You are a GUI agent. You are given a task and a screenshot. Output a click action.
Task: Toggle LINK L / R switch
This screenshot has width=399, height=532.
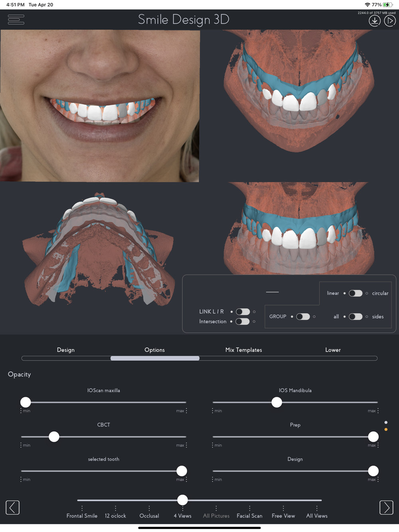point(243,312)
